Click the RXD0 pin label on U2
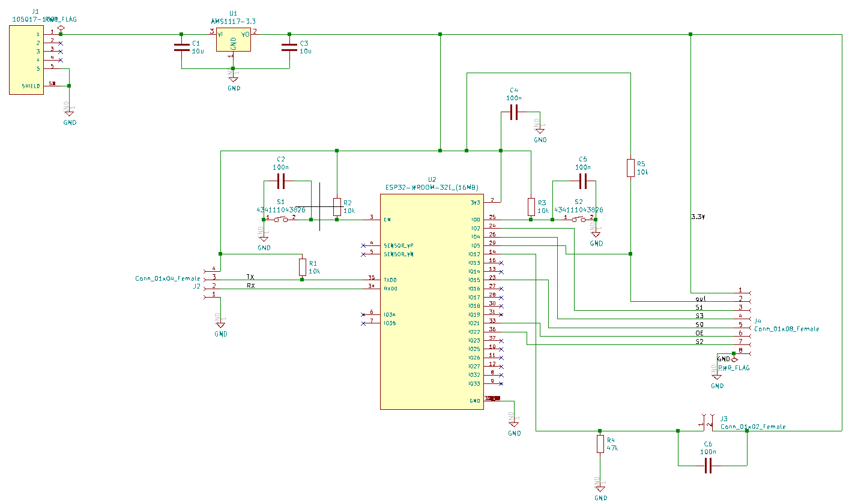 [x=390, y=289]
